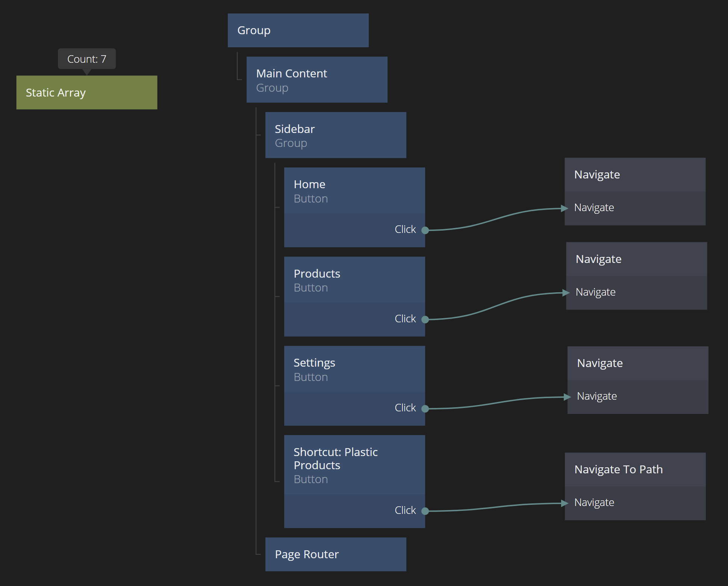Viewport: 728px width, 586px height.
Task: Click the Settings button's Click output port
Action: 425,409
